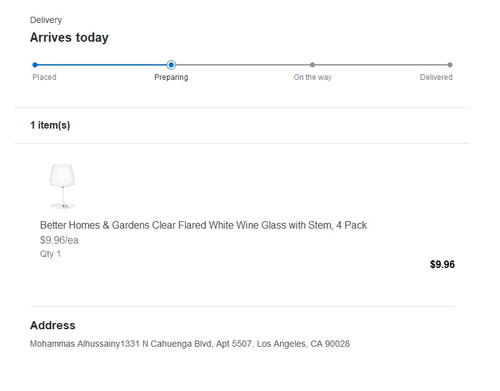The width and height of the screenshot is (500, 391).
Task: Click the gray progress line before Delivered
Action: [x=381, y=65]
